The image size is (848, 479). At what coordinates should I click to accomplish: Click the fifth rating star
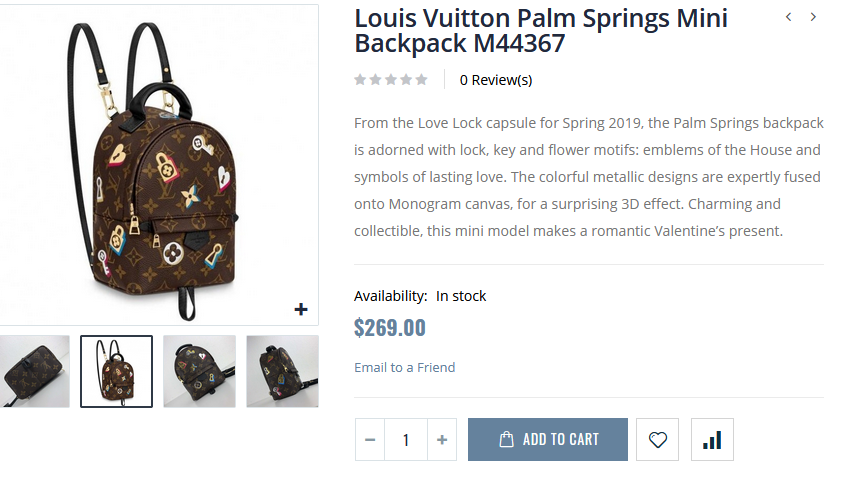(x=422, y=80)
